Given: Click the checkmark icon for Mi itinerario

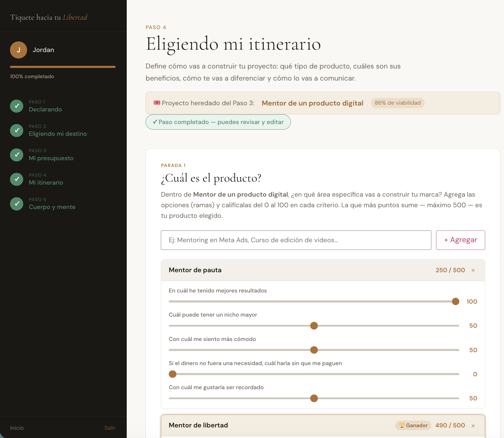Looking at the screenshot, I should click(x=17, y=179).
